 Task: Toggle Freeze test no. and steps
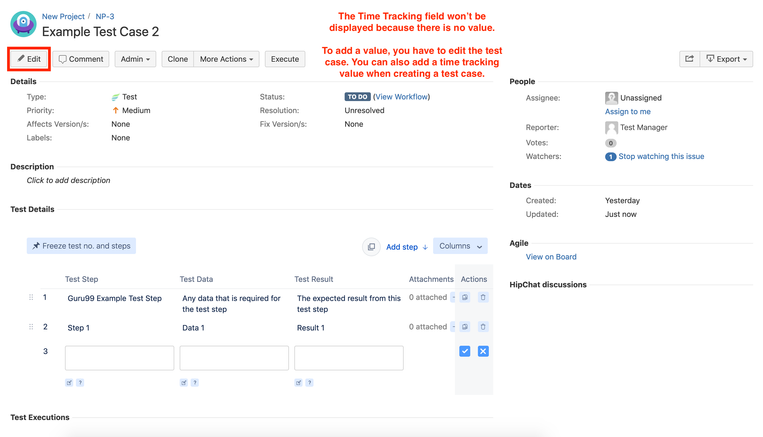click(81, 246)
